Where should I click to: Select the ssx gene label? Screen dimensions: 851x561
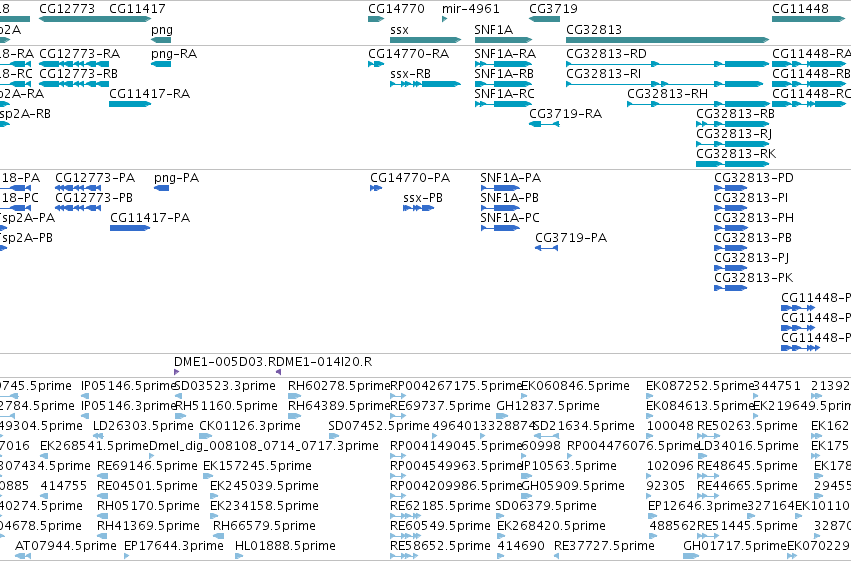(x=399, y=30)
